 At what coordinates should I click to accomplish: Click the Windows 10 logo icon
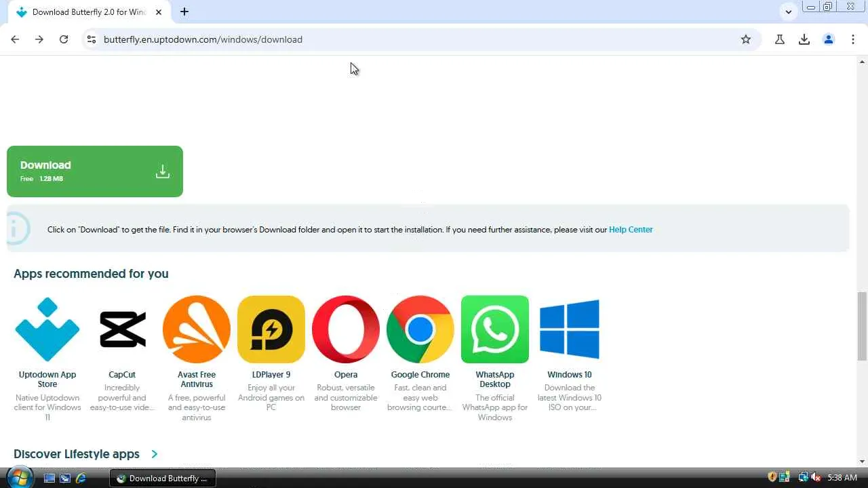pos(570,329)
